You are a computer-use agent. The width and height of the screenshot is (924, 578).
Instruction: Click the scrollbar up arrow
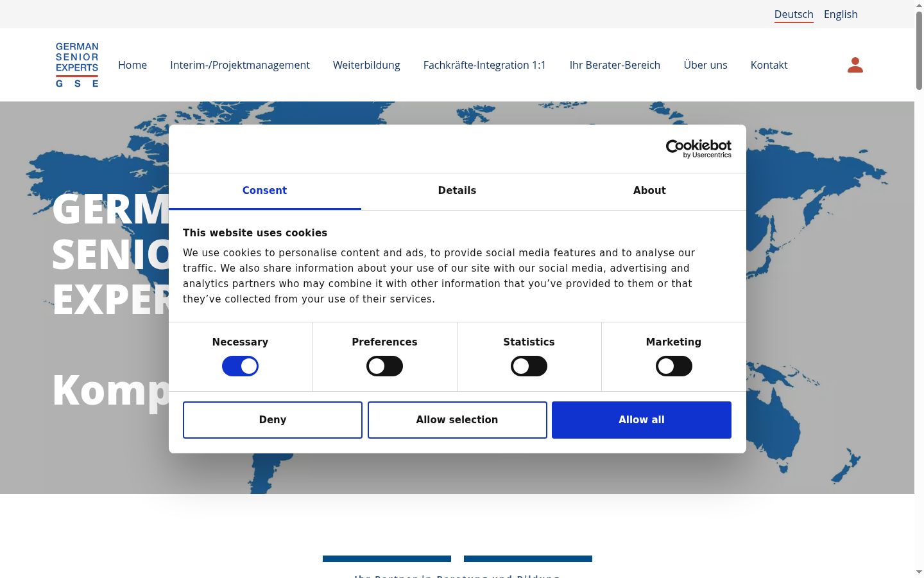(919, 5)
